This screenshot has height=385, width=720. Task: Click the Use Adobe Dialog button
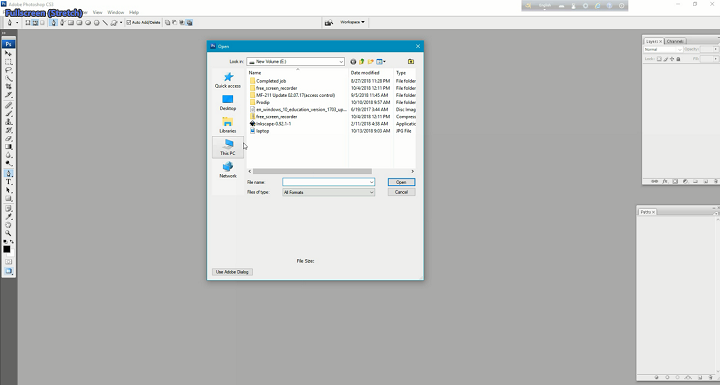232,272
